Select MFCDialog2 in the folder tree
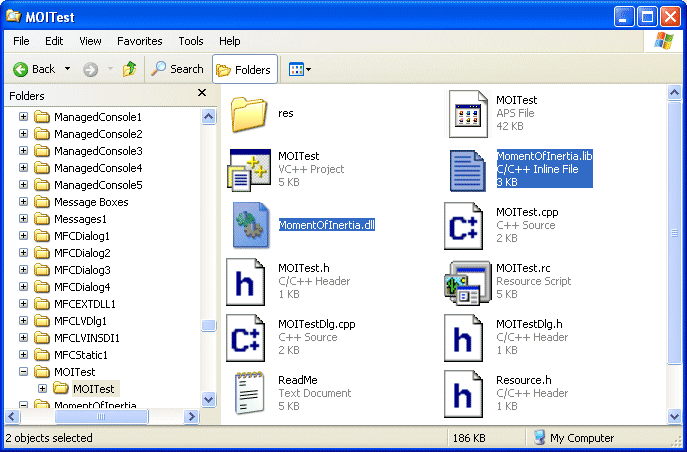Screen dimensions: 687x452 (x=82, y=253)
